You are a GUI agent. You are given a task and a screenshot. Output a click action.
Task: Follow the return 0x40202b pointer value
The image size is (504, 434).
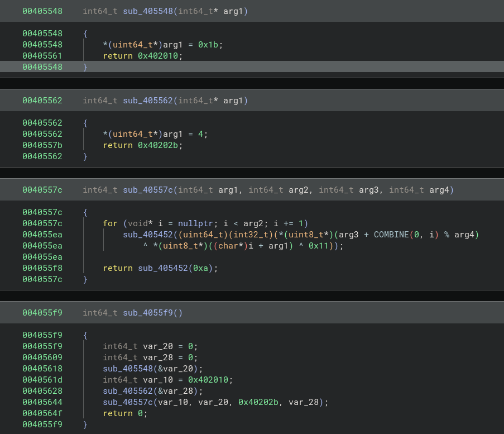(160, 145)
